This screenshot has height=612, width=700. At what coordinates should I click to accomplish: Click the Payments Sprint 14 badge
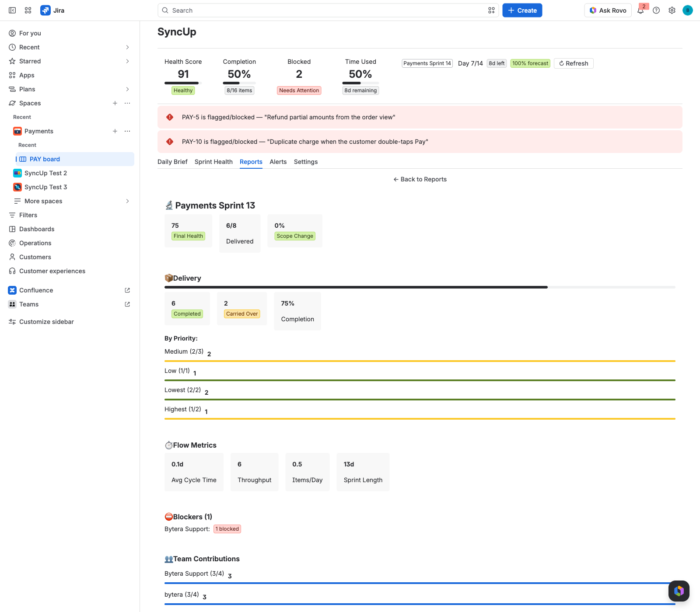click(427, 63)
